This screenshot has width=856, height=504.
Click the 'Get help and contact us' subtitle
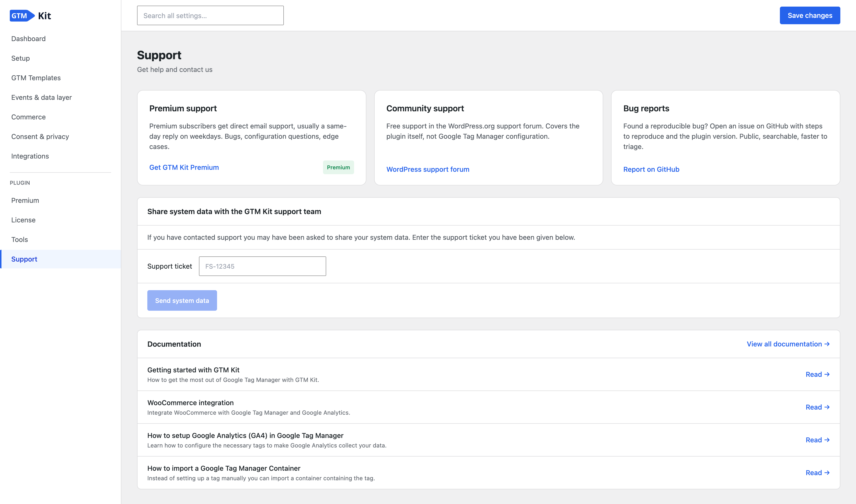(174, 70)
